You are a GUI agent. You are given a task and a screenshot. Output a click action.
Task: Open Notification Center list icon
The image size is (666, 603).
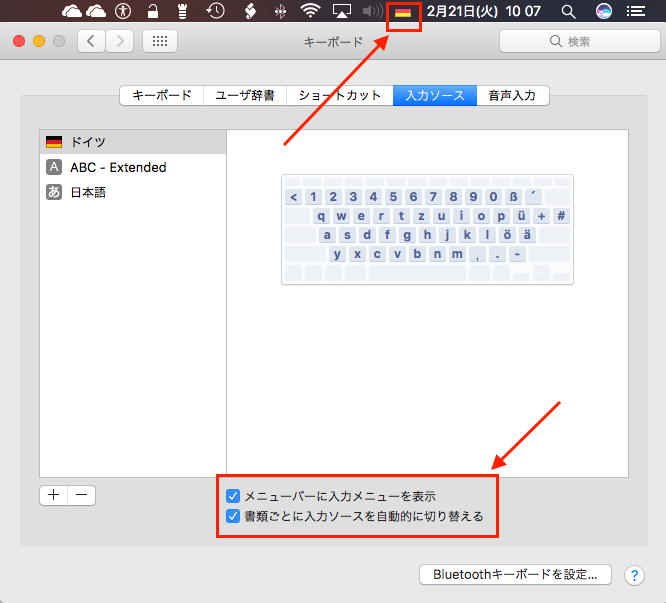pos(635,11)
